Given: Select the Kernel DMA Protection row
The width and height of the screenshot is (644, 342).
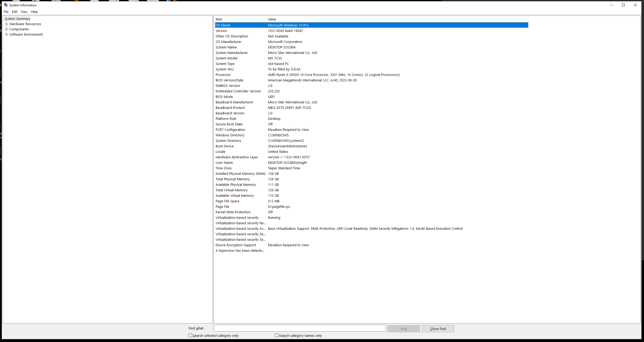Looking at the screenshot, I should [x=371, y=212].
